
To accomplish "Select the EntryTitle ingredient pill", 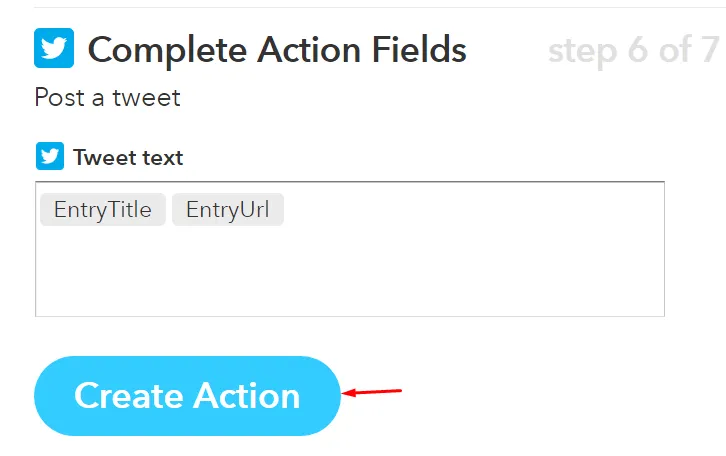I will (x=103, y=209).
